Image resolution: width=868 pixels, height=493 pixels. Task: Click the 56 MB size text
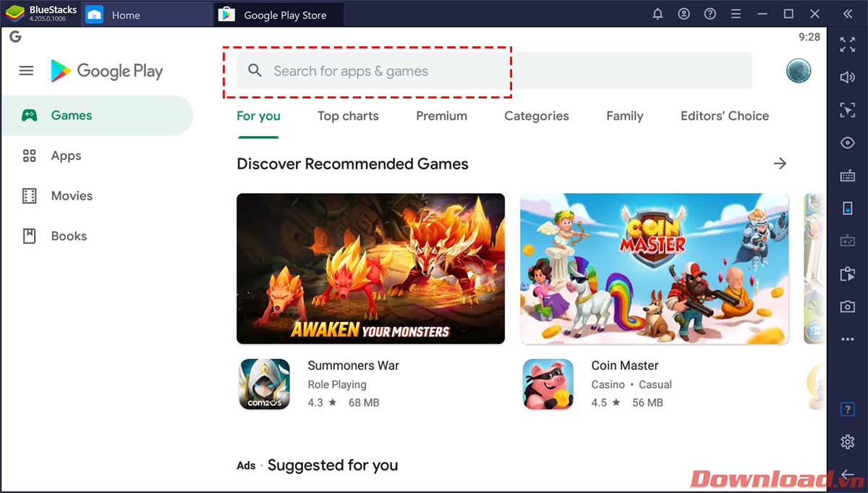click(x=647, y=403)
